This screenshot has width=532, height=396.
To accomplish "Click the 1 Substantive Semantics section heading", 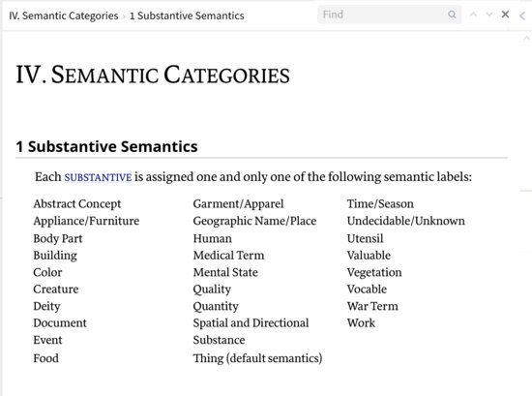I will [106, 146].
